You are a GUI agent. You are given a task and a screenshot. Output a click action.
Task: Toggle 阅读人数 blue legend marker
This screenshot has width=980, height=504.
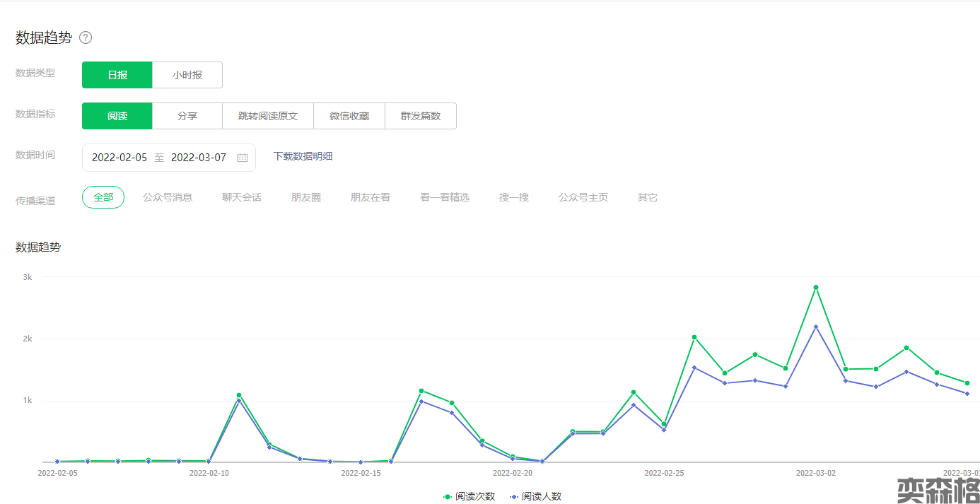tap(514, 496)
